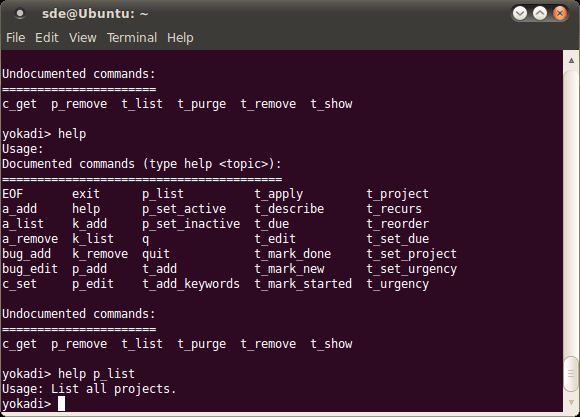Click the scrollbar down arrow
The height and width of the screenshot is (417, 580).
[571, 403]
